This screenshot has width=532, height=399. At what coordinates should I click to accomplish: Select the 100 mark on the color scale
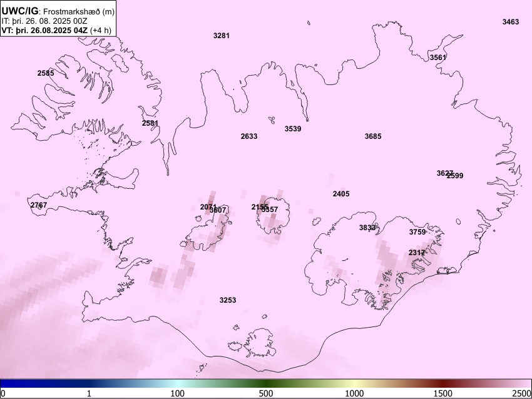coord(178,393)
